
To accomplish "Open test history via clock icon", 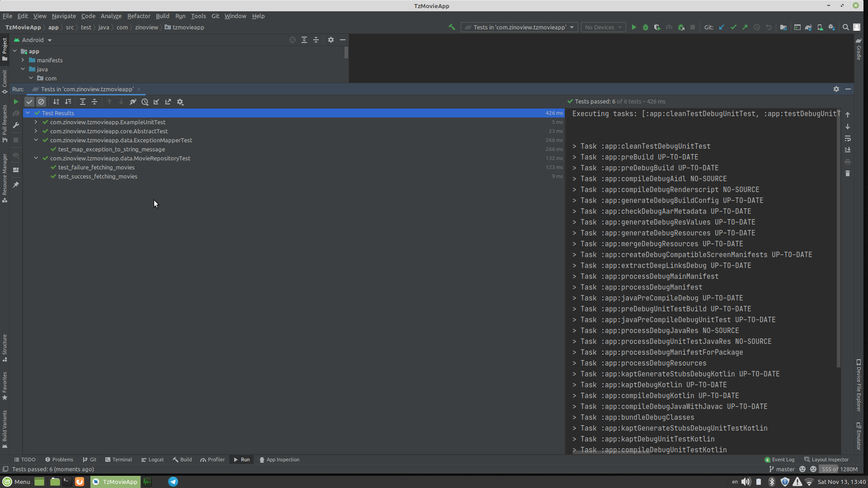I will pos(145,102).
